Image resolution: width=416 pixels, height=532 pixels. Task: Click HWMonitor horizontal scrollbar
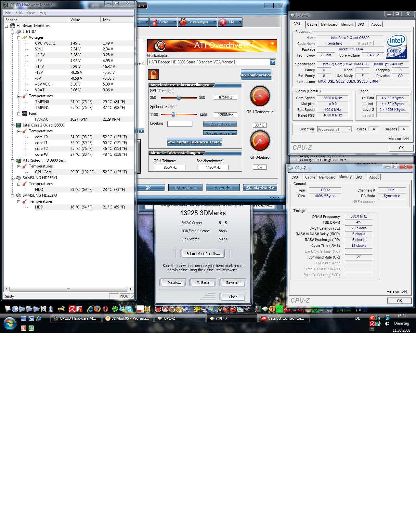coord(68,289)
